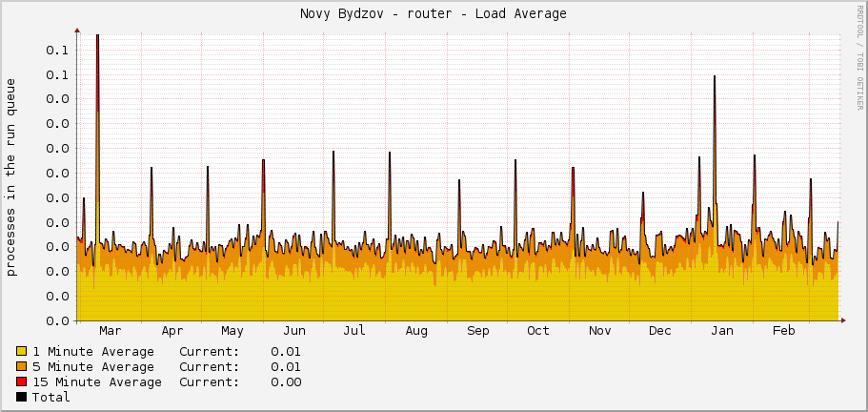This screenshot has width=868, height=412.
Task: Click the '1 Minute Average' legend label
Action: pyautogui.click(x=93, y=352)
